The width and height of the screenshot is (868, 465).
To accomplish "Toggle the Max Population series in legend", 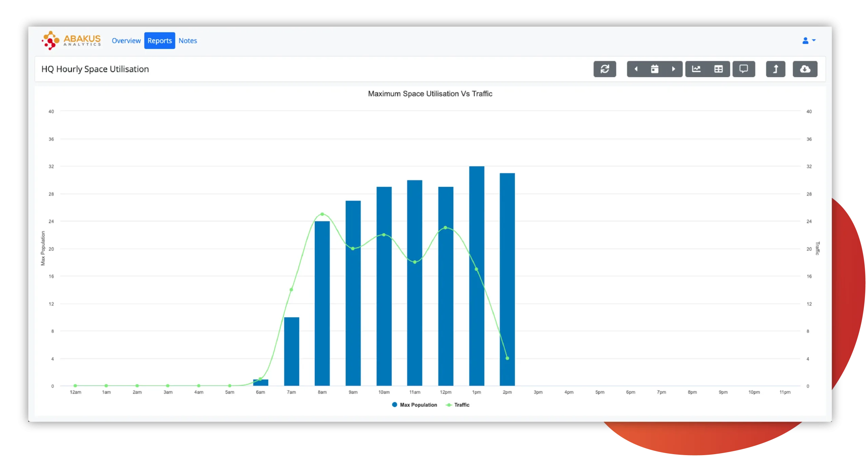I will pos(415,405).
